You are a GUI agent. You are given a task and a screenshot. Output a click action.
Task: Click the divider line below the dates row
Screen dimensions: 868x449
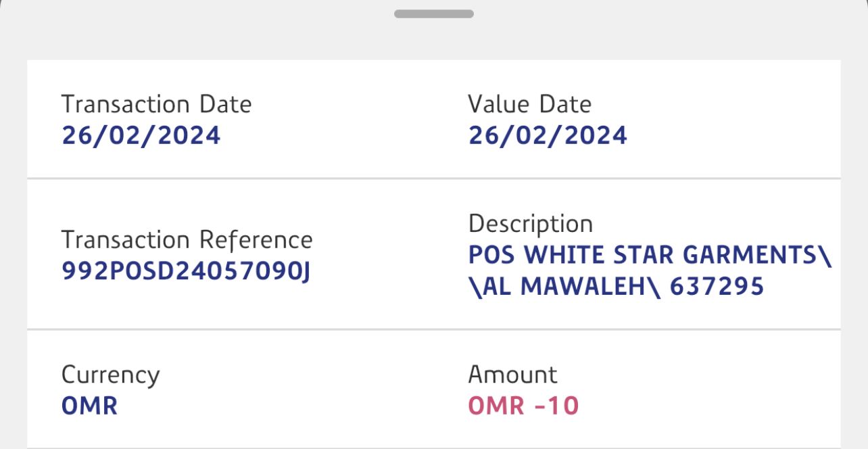(433, 179)
